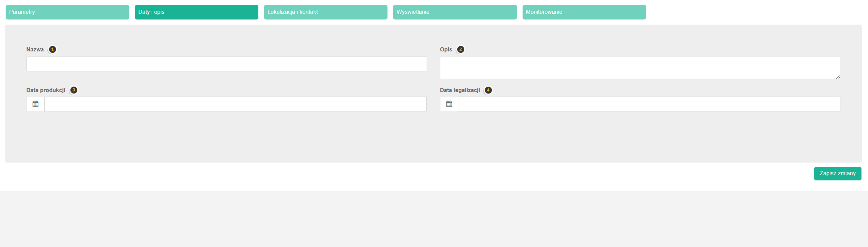Open the Monitorowanie tab
The image size is (868, 247).
pyautogui.click(x=584, y=12)
